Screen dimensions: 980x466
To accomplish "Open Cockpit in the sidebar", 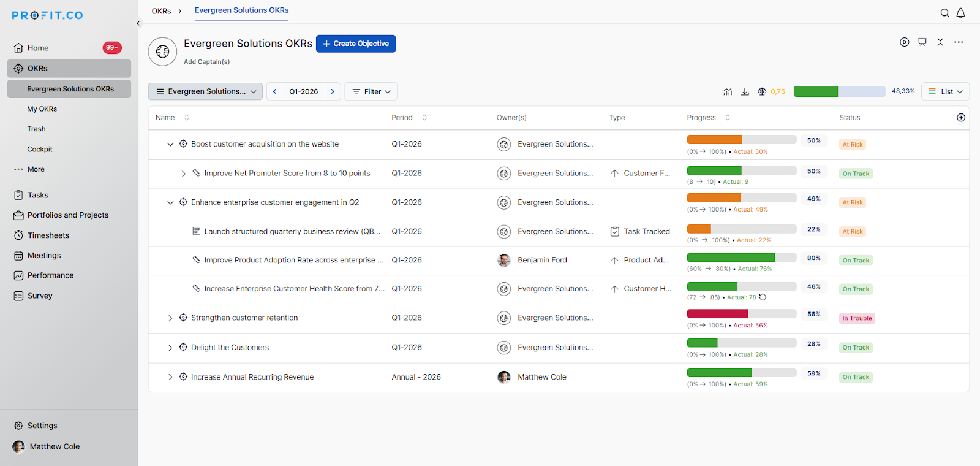I will pyautogui.click(x=40, y=149).
